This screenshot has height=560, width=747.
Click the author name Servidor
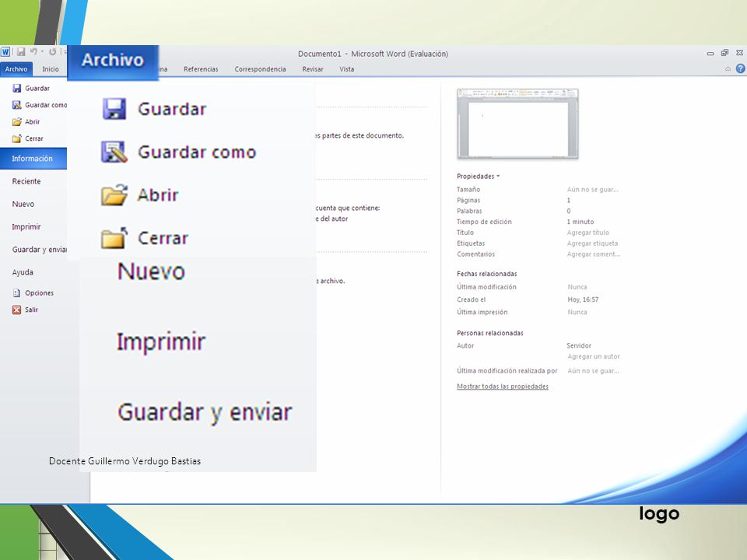(579, 345)
